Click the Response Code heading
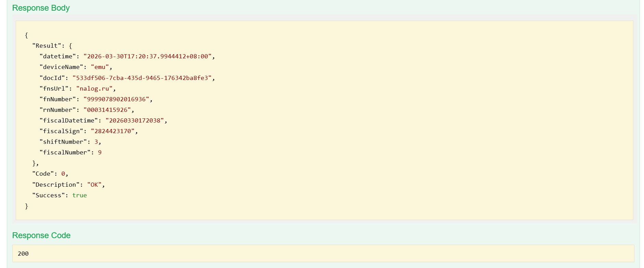The image size is (644, 268). pos(41,235)
